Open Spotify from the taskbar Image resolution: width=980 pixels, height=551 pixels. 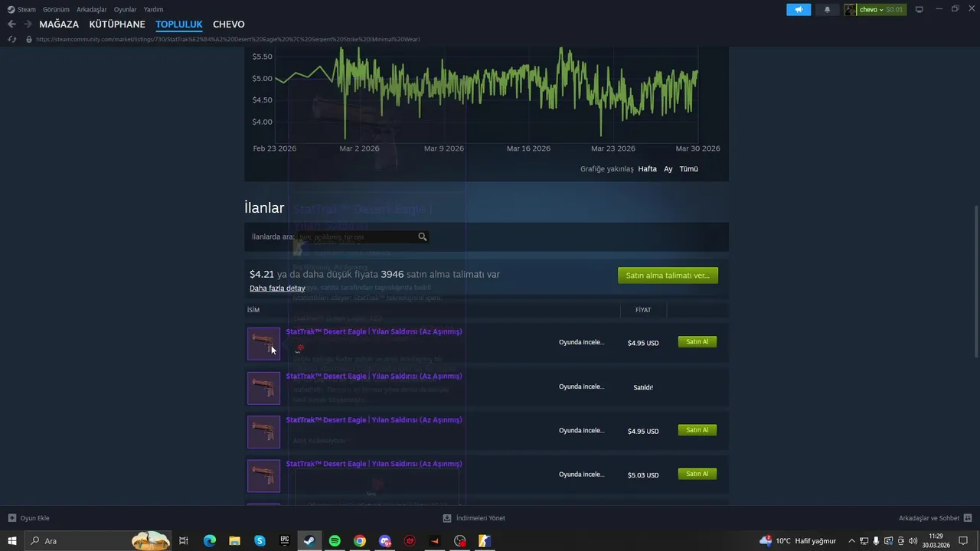335,541
